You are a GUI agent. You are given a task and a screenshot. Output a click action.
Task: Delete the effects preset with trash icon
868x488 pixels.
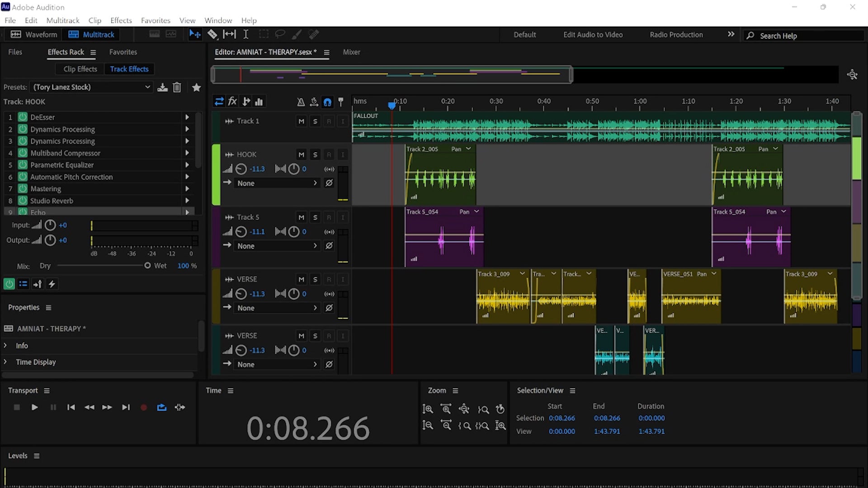coord(177,87)
